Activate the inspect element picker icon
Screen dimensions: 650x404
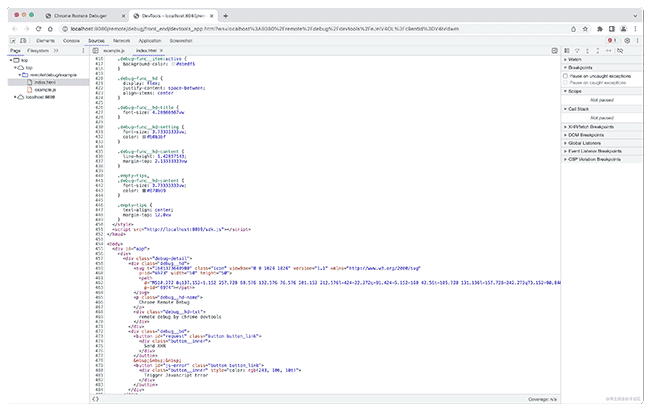pos(13,41)
